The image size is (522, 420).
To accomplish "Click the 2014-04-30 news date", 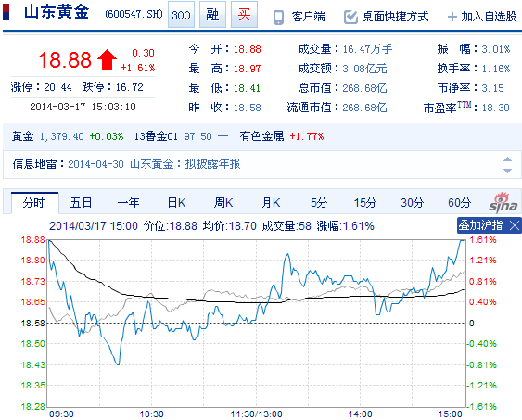I will coord(95,164).
